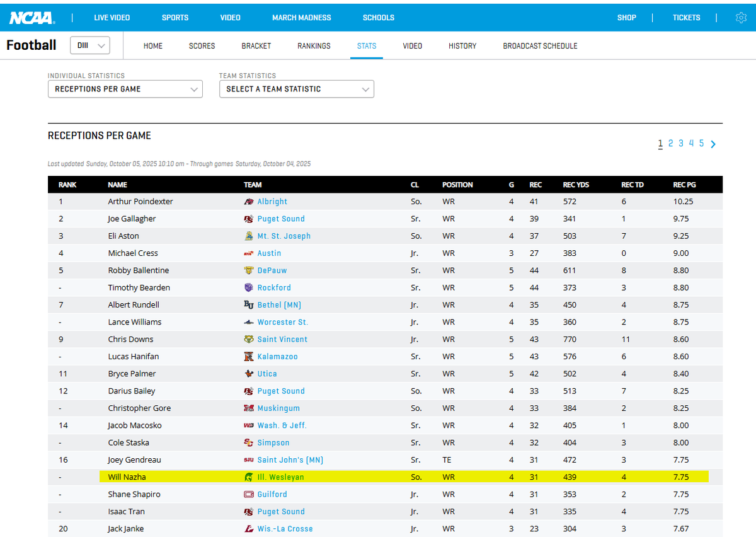Go to next page arrow

point(713,144)
